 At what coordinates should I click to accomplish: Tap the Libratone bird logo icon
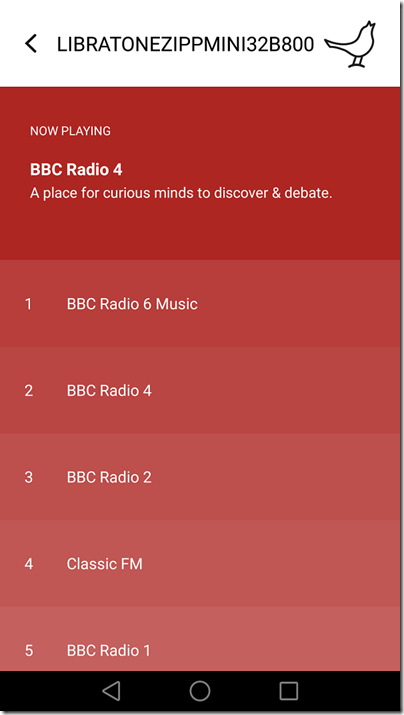point(350,44)
